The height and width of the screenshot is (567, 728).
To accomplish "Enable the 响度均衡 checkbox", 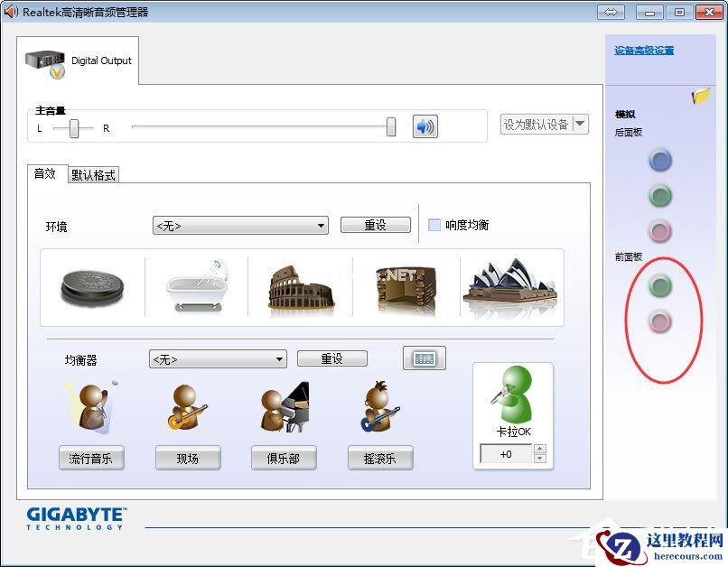I will tap(434, 224).
